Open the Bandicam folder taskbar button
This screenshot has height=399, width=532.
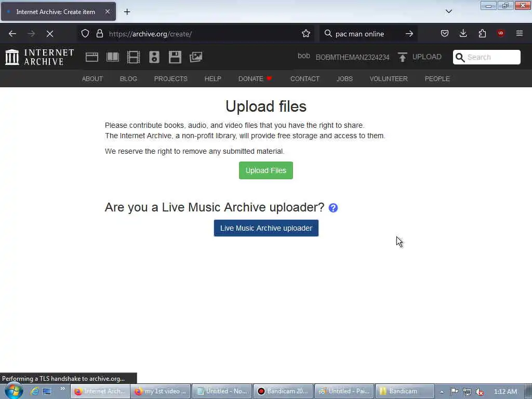[405, 391]
